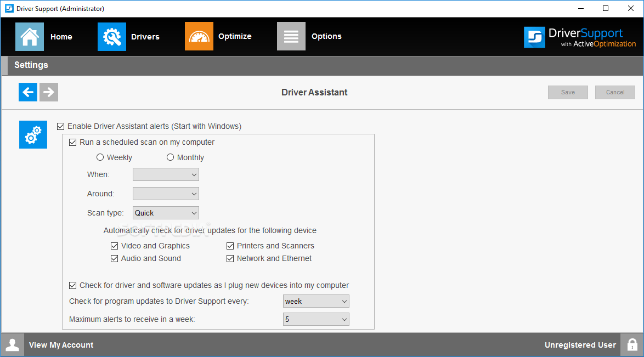Open the Options list icon
Viewport: 644px width, 357px height.
click(291, 36)
